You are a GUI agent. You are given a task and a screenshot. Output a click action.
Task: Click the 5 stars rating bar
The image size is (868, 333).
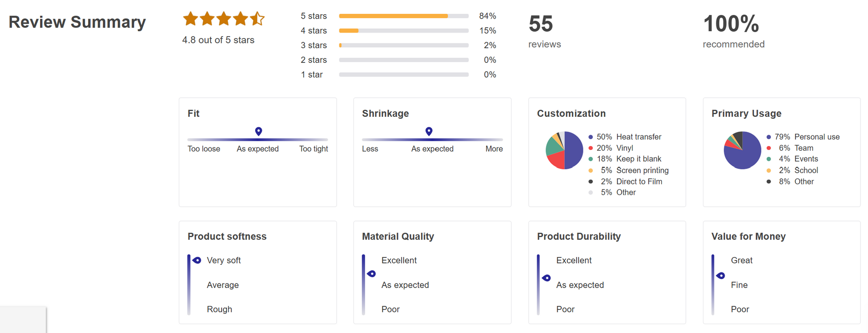pyautogui.click(x=403, y=16)
